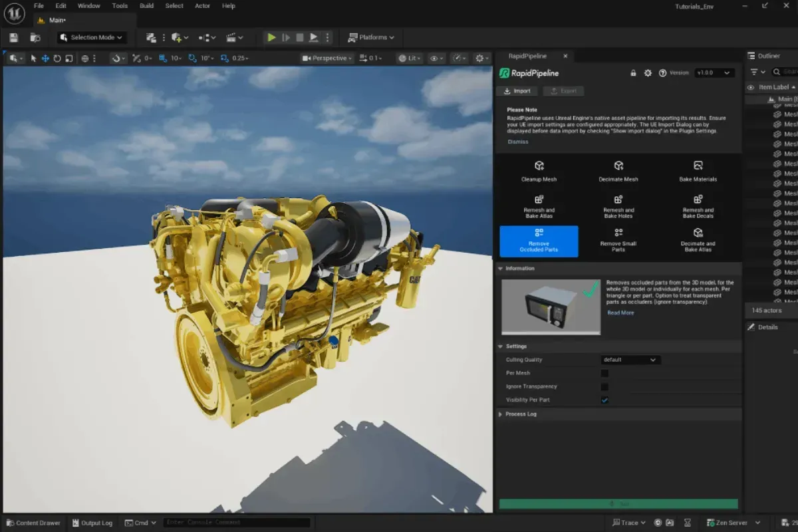Select the Cleanup Mesh preset

(539, 171)
